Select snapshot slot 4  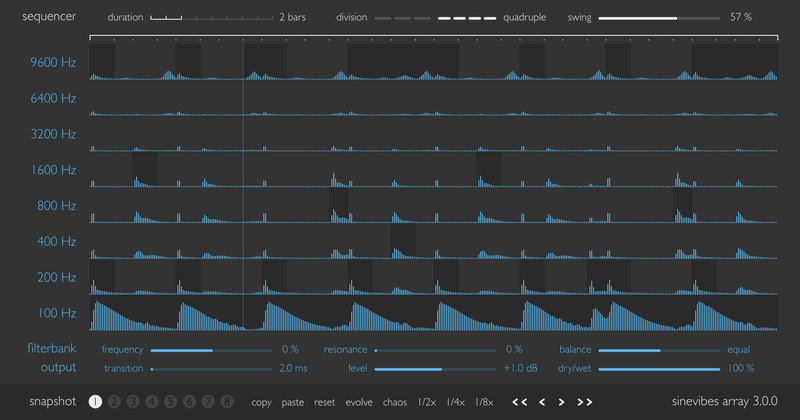[152, 402]
